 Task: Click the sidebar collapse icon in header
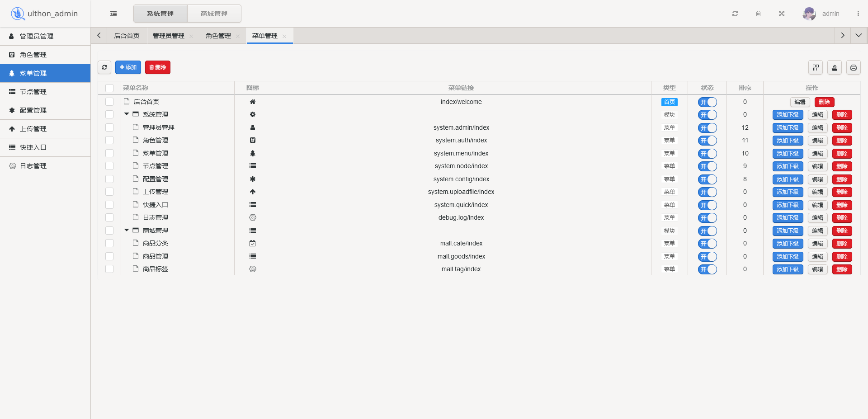(113, 14)
